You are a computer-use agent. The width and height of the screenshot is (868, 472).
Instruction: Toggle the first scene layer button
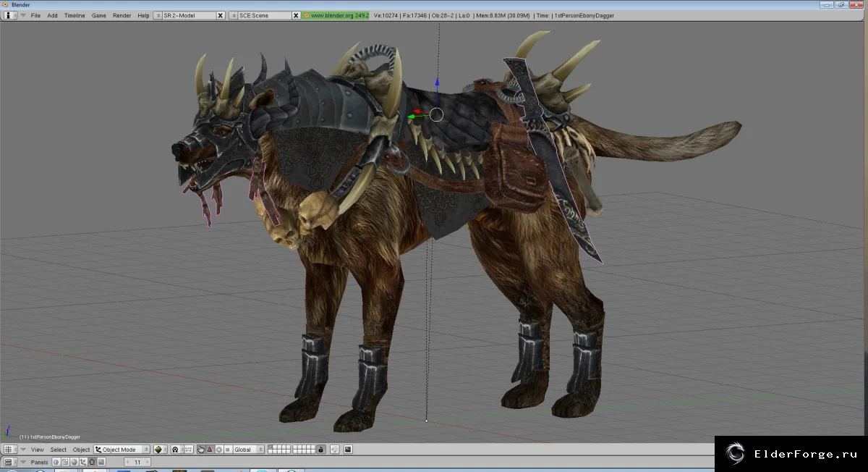(x=271, y=447)
